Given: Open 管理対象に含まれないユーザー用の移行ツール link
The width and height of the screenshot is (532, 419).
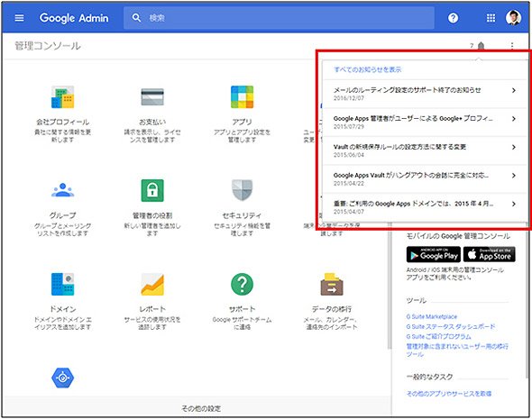Looking at the screenshot, I should [x=457, y=350].
